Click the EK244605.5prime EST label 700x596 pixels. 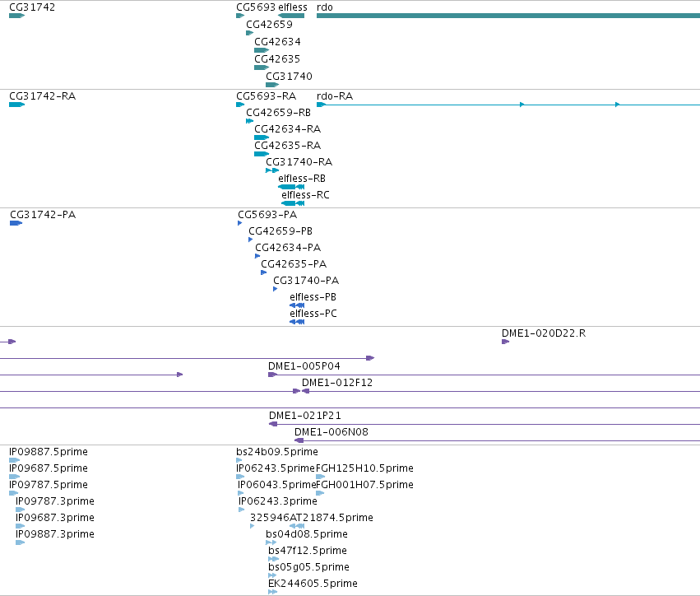click(313, 584)
